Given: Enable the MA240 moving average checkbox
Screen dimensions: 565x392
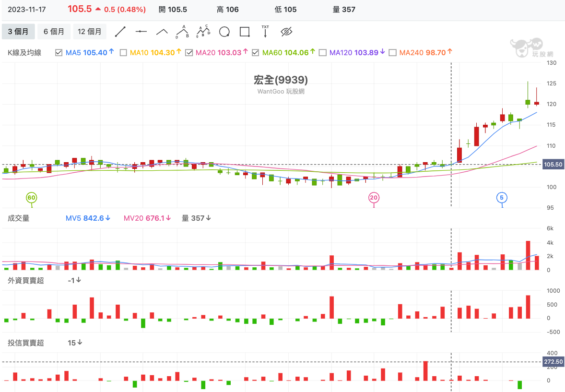Looking at the screenshot, I should coord(393,53).
